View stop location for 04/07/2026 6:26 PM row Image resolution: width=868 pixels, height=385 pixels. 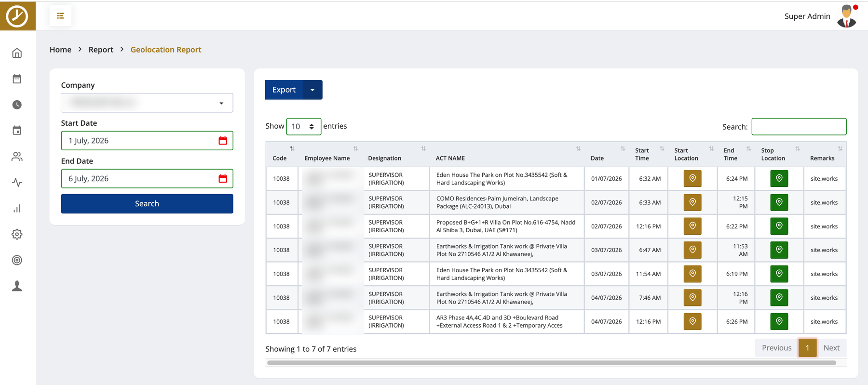(779, 321)
